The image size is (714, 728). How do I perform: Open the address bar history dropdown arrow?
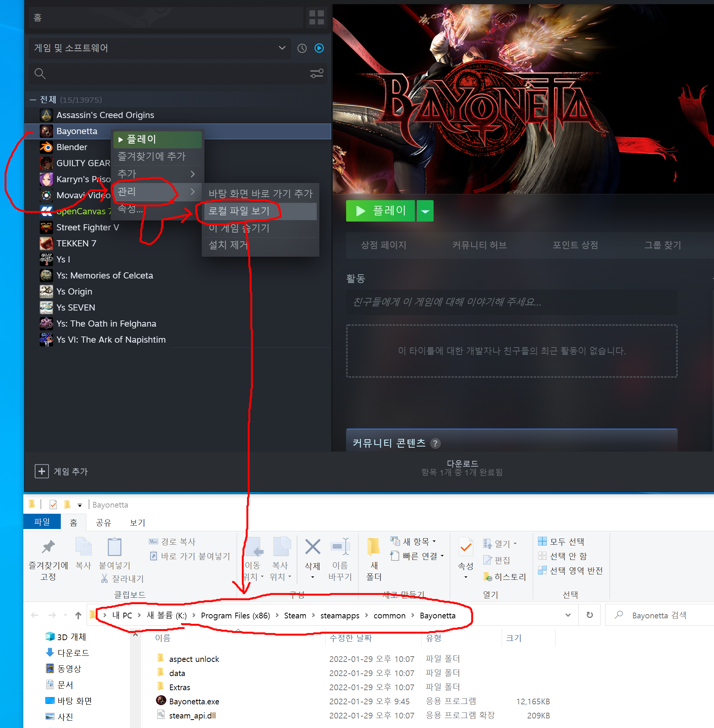point(568,615)
